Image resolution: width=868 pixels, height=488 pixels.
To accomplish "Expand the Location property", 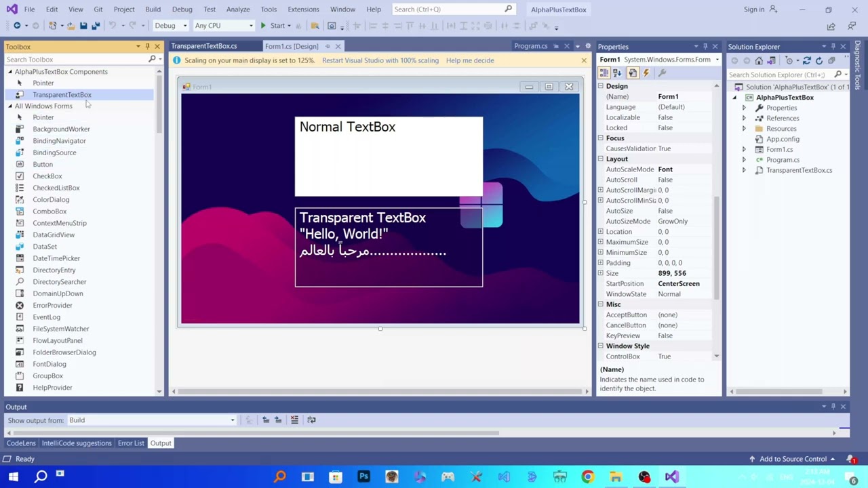I will [x=601, y=232].
